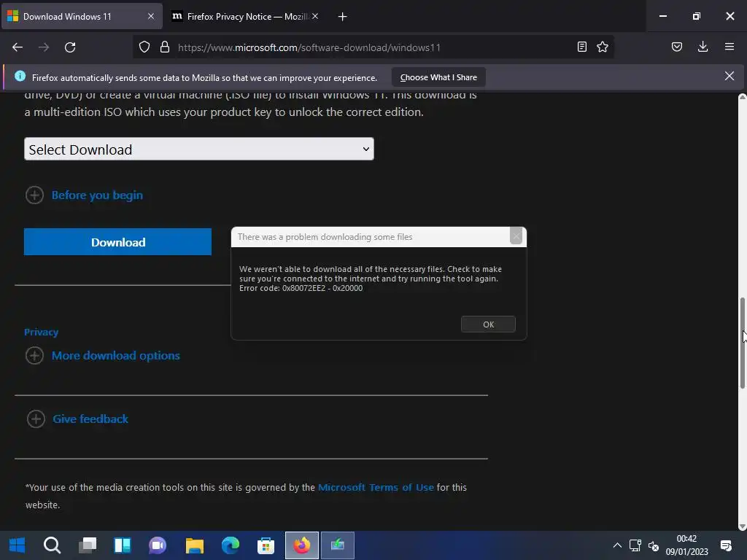Click the page vertical scrollbar thumb

pos(742,343)
